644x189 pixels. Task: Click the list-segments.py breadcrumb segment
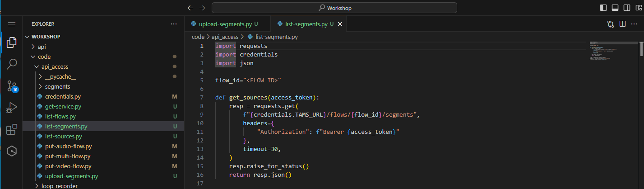(x=272, y=37)
